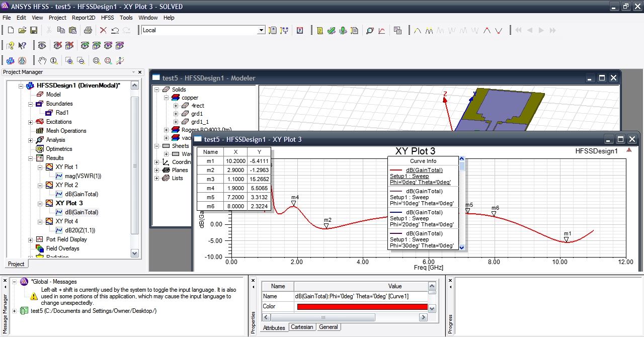Click the Properties panel horizontal scrollbar

(324, 317)
